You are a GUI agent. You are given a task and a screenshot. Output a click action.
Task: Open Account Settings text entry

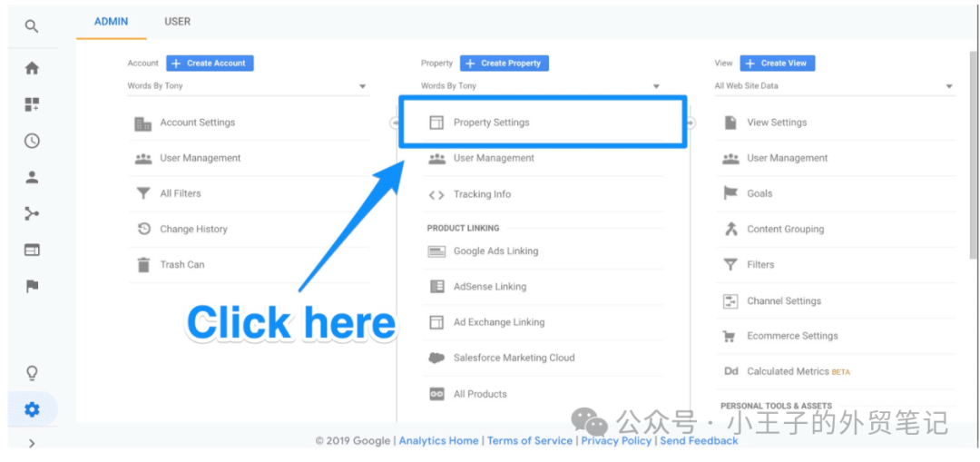coord(198,123)
